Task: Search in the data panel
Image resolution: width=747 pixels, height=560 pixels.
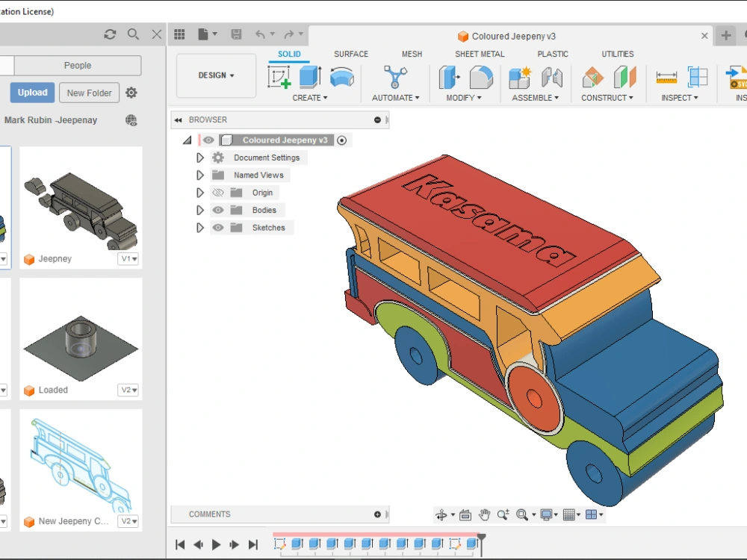Action: [x=134, y=34]
